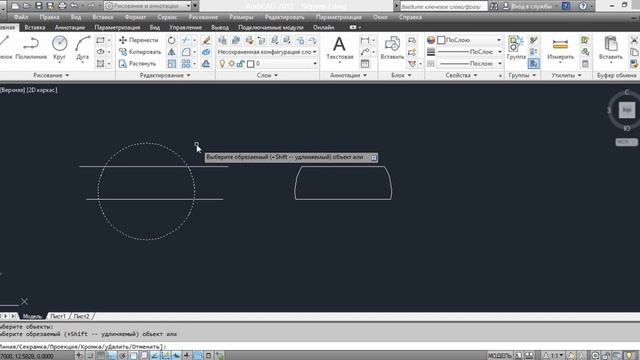Click the Array tool icon
The height and width of the screenshot is (360, 640).
[186, 64]
